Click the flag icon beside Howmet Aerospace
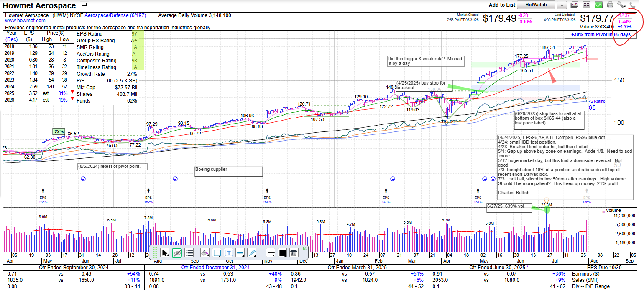This screenshot has height=291, width=644. (x=84, y=5)
